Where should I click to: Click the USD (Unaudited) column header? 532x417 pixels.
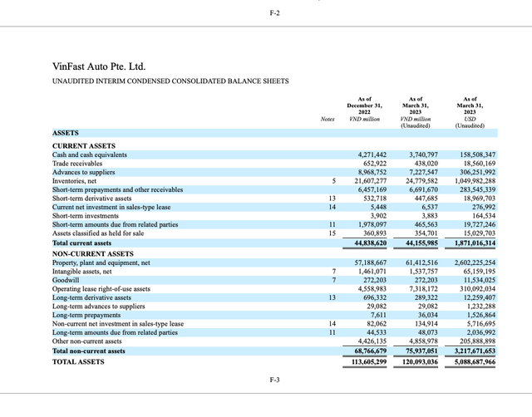pos(470,111)
